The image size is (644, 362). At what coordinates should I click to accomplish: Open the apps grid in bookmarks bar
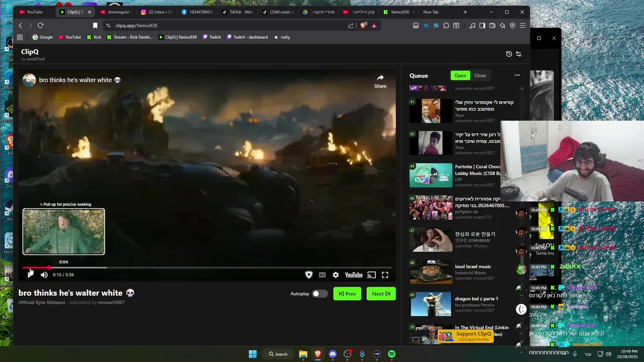pyautogui.click(x=20, y=37)
